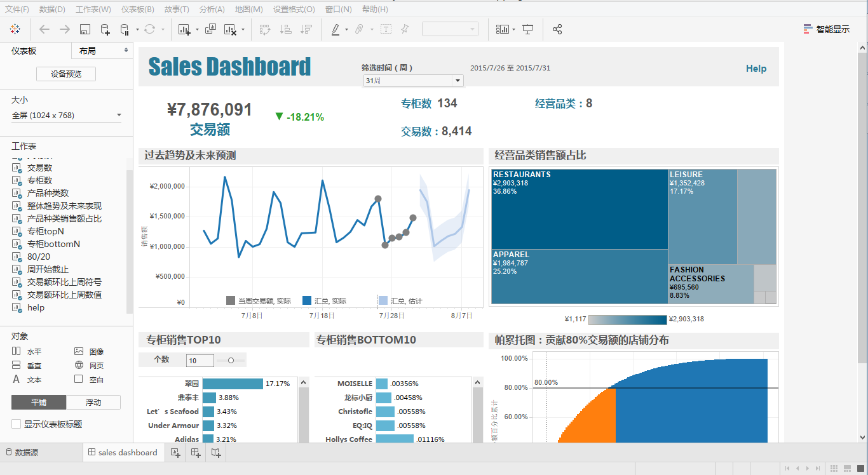868x475 pixels.
Task: Enter Presentation Mode from the toolbar
Action: coord(528,29)
